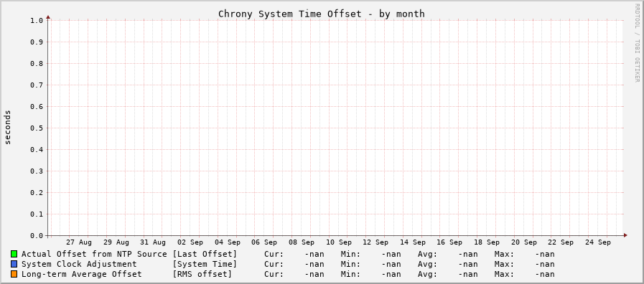Screen dimensions: 644x284
Task: Click the '0.5' y-axis value
Action: [36, 128]
